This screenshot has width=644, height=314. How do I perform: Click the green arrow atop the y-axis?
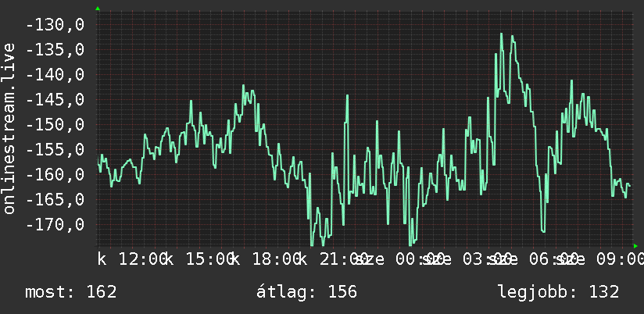pos(98,9)
